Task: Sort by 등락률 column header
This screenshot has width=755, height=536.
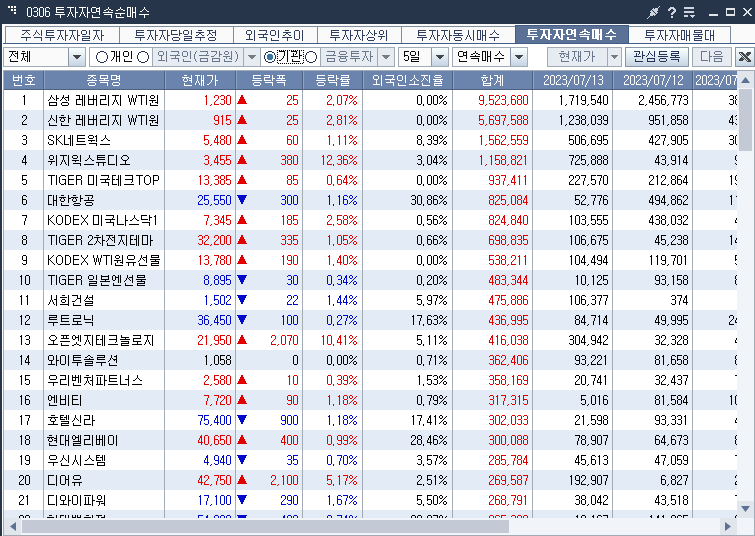Action: click(x=332, y=80)
